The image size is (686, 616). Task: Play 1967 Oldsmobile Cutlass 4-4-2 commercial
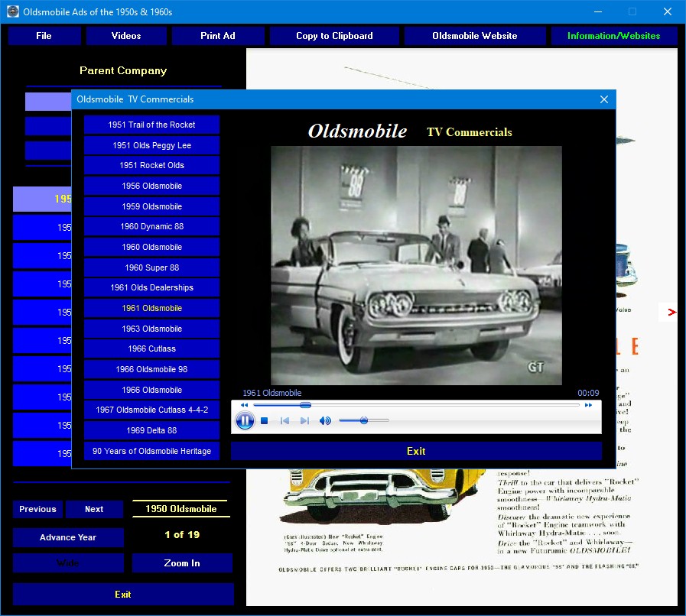pyautogui.click(x=152, y=410)
